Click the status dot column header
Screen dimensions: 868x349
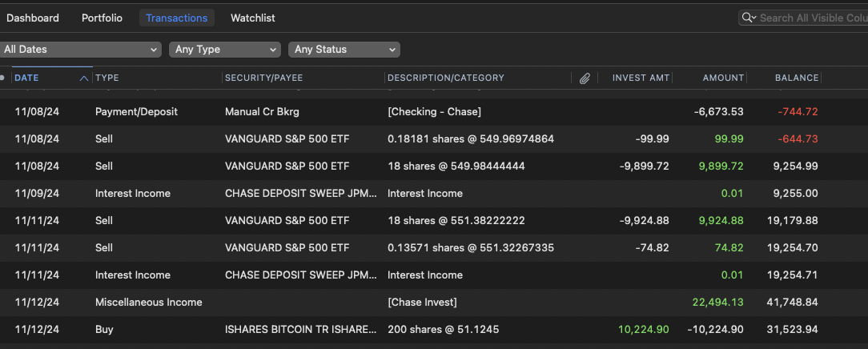[3, 78]
